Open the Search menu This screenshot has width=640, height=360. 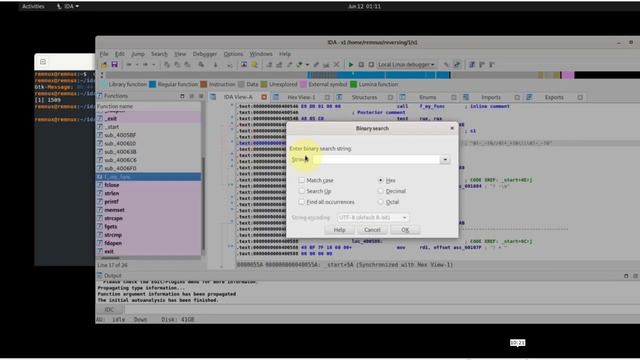click(x=159, y=54)
